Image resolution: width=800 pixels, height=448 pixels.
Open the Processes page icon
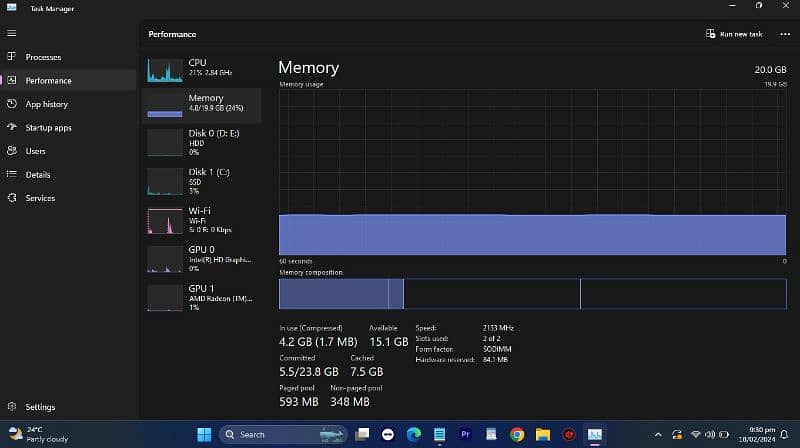(11, 57)
